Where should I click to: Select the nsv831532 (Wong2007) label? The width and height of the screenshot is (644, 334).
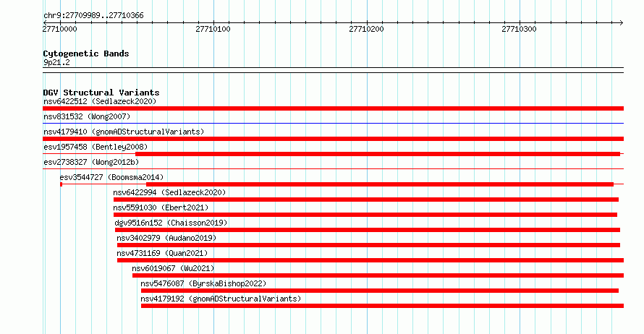pos(87,116)
